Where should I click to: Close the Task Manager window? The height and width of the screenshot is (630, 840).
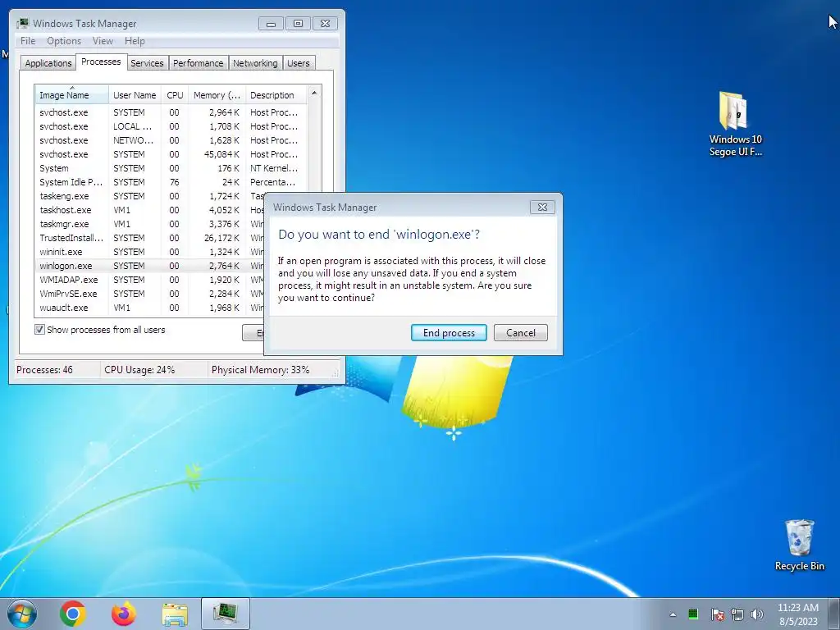(325, 24)
